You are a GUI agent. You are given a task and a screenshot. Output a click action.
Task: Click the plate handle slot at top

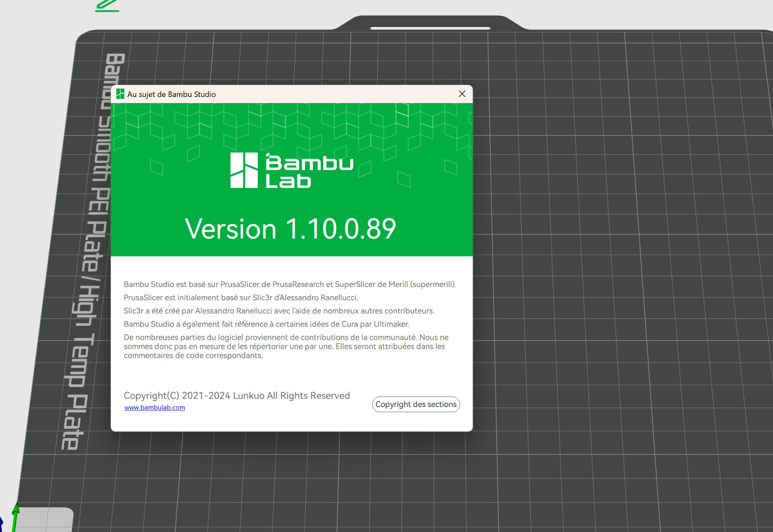(430, 28)
